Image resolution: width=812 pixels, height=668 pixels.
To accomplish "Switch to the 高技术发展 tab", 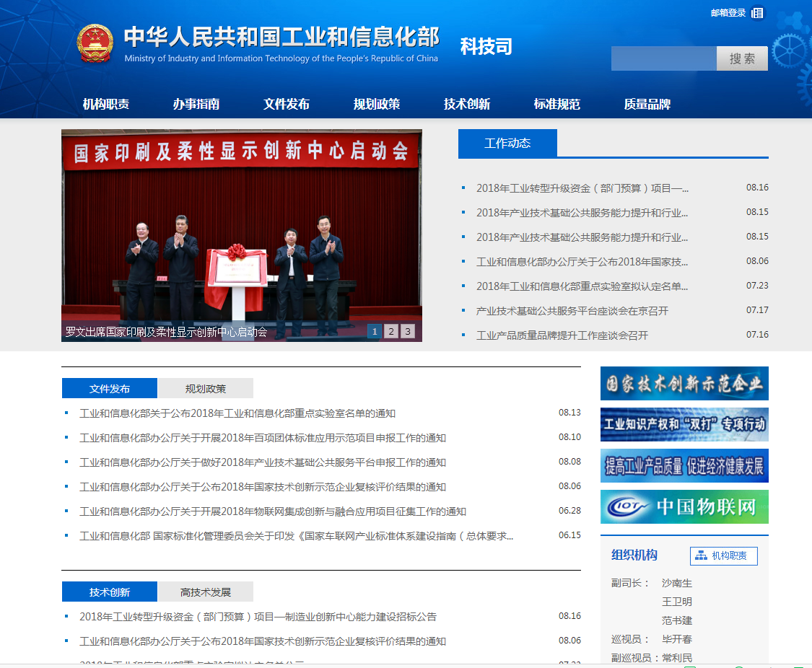I will tap(206, 592).
